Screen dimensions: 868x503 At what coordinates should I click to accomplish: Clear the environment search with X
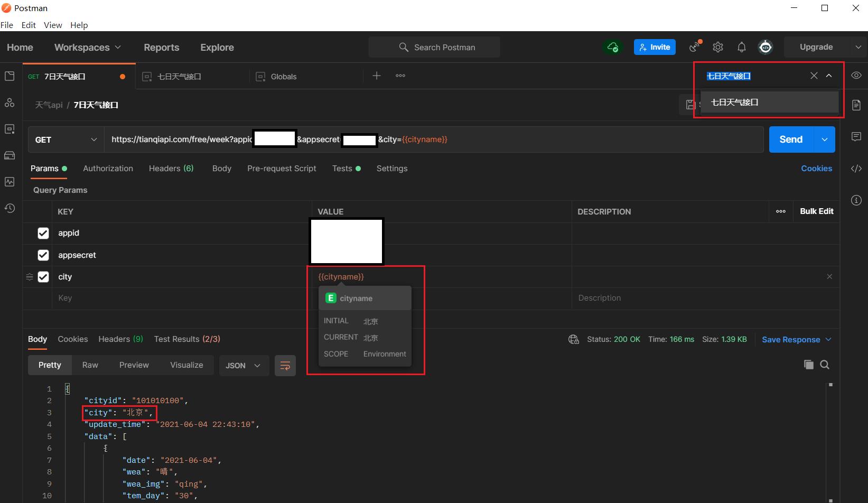tap(814, 76)
